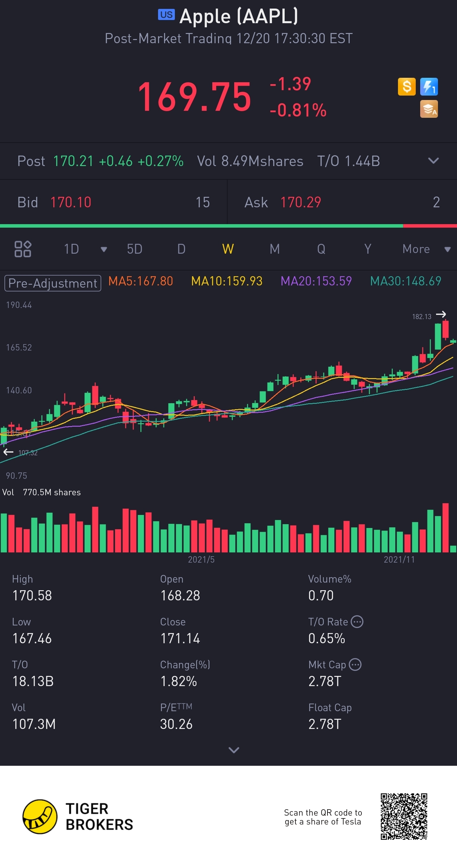Viewport: 457px width, 868px height.
Task: Tap the percent change -0.81%
Action: (298, 110)
